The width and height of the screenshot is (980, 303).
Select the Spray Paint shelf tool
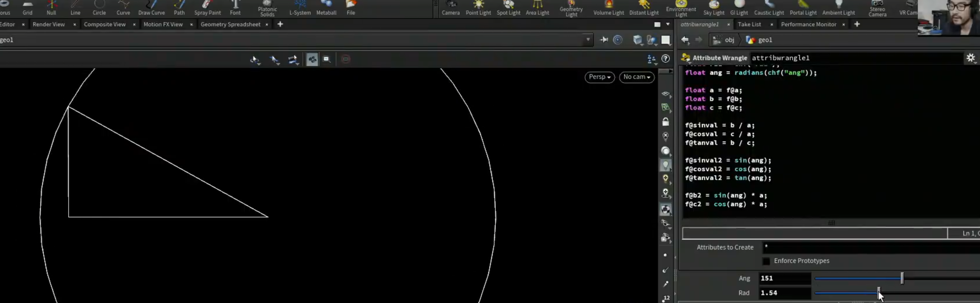tap(207, 8)
